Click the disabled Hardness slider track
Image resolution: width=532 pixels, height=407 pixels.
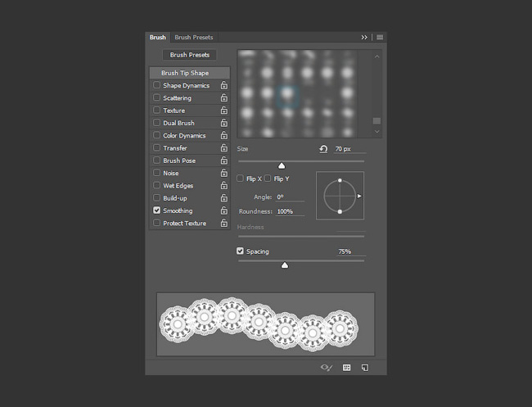(x=301, y=237)
